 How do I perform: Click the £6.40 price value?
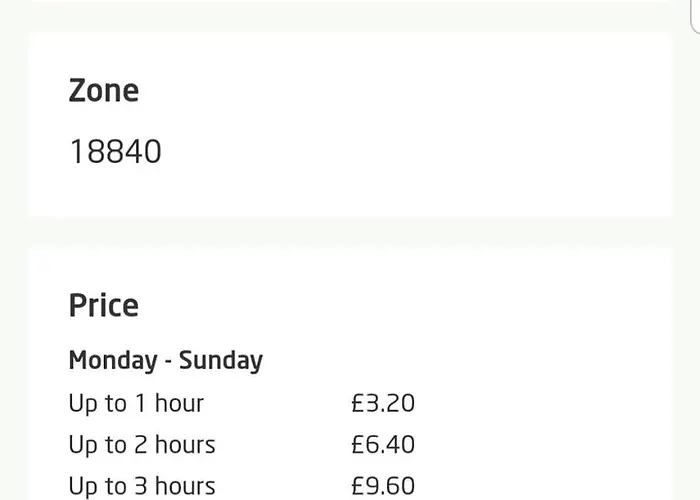(383, 445)
